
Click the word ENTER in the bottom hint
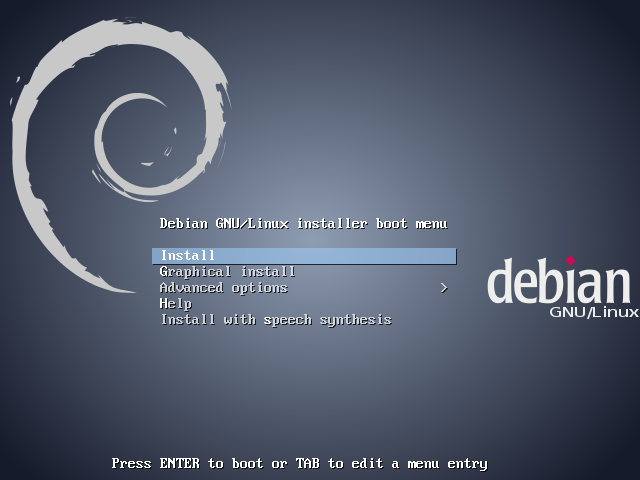pyautogui.click(x=179, y=464)
